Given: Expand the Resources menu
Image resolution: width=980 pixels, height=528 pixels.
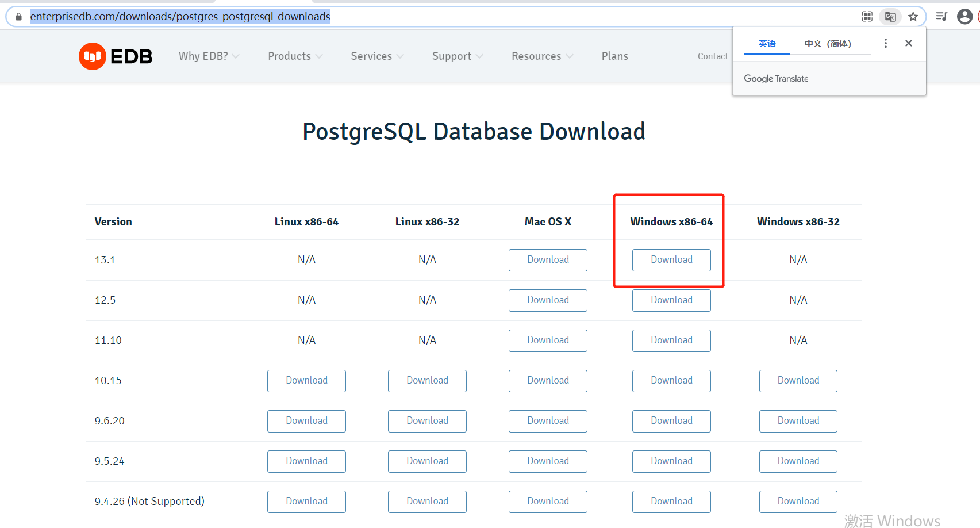Looking at the screenshot, I should click(543, 56).
